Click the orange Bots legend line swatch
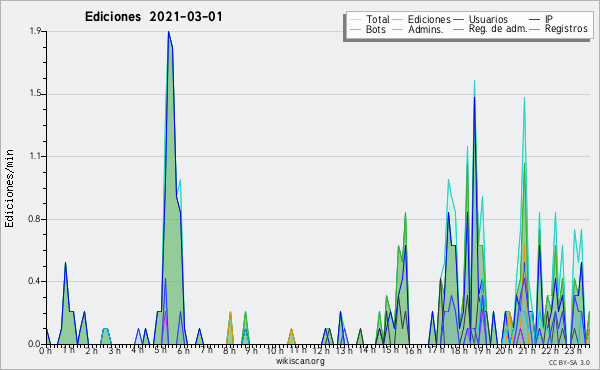Image resolution: width=600 pixels, height=370 pixels. [355, 29]
